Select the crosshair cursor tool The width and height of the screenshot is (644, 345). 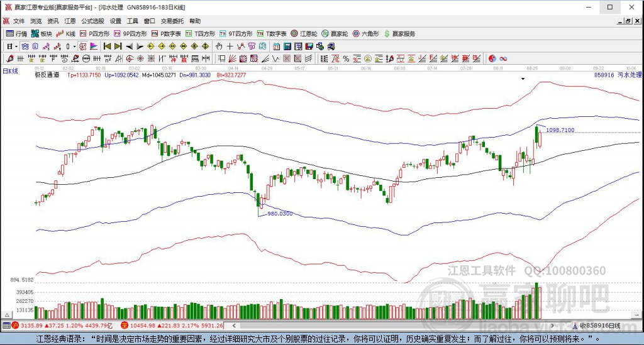[x=230, y=47]
